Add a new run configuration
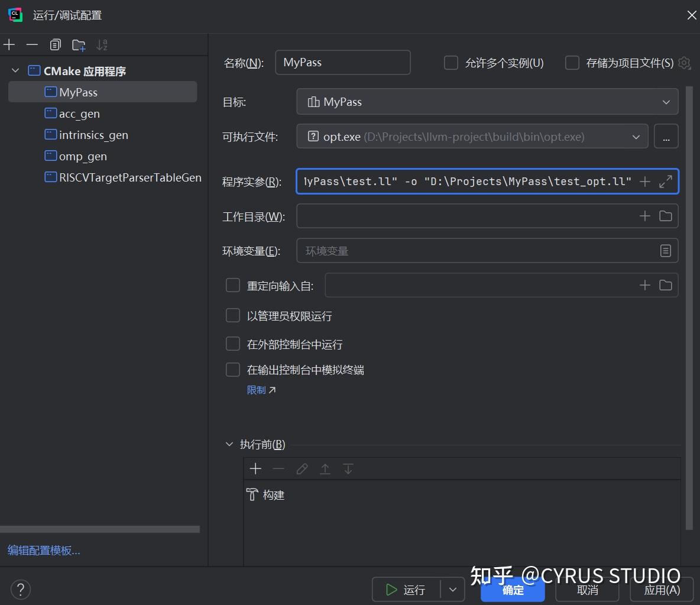Screen dimensions: 700x605 pos(9,44)
